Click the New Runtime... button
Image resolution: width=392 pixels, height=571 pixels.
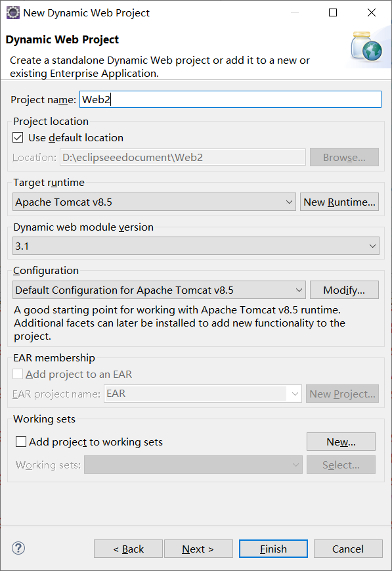tap(339, 202)
